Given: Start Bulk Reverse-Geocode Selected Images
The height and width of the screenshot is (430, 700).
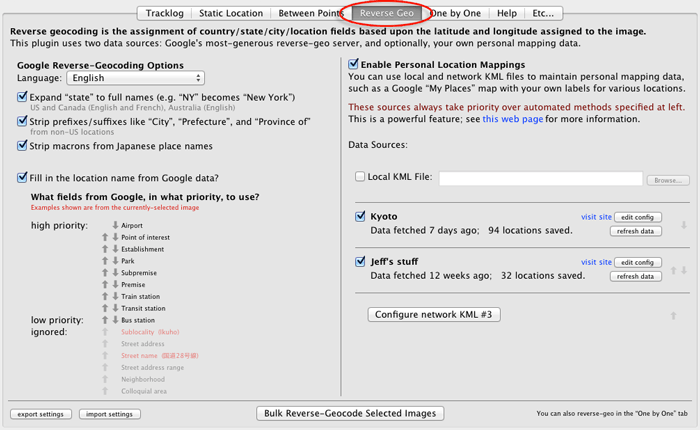Looking at the screenshot, I should 350,413.
